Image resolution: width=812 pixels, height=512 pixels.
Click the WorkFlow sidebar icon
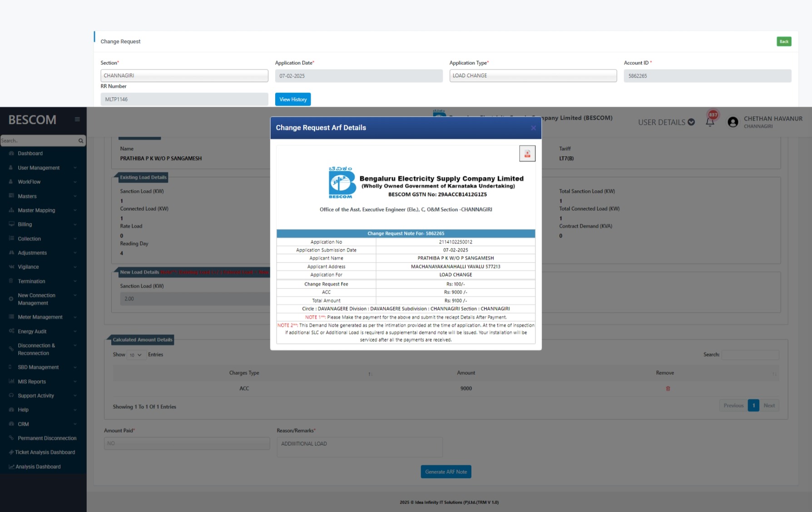11,182
